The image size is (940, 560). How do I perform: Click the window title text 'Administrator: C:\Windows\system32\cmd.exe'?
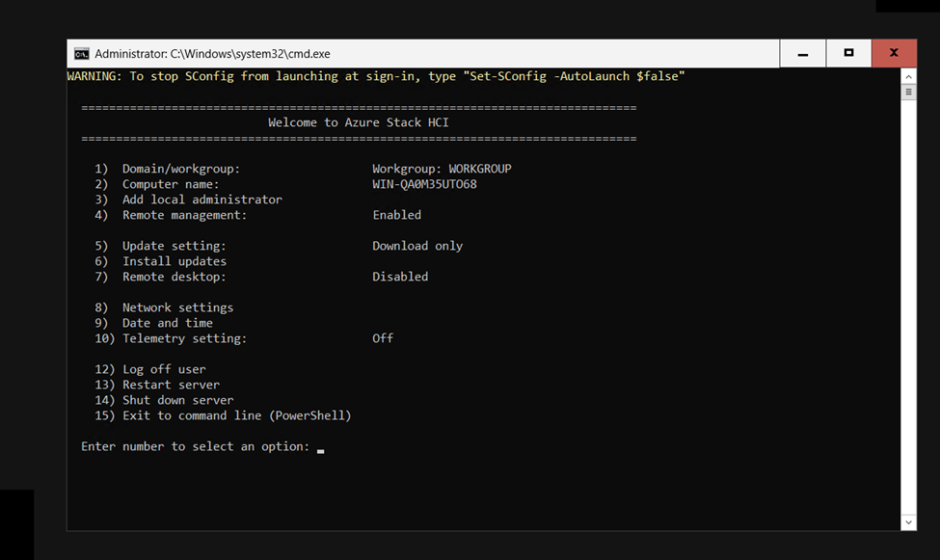212,54
